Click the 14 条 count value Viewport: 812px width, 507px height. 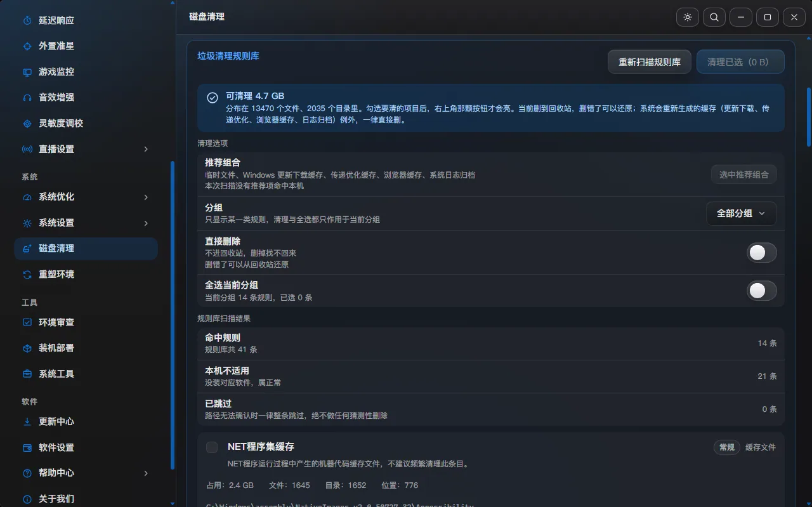click(767, 343)
